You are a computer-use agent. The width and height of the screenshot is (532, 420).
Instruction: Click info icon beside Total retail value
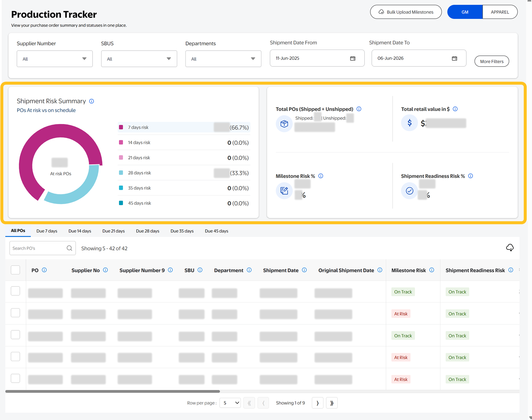pos(455,109)
